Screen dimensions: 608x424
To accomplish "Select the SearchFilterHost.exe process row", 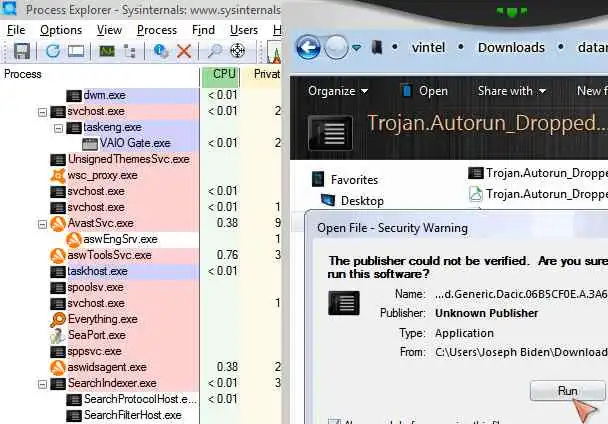I will 133,415.
